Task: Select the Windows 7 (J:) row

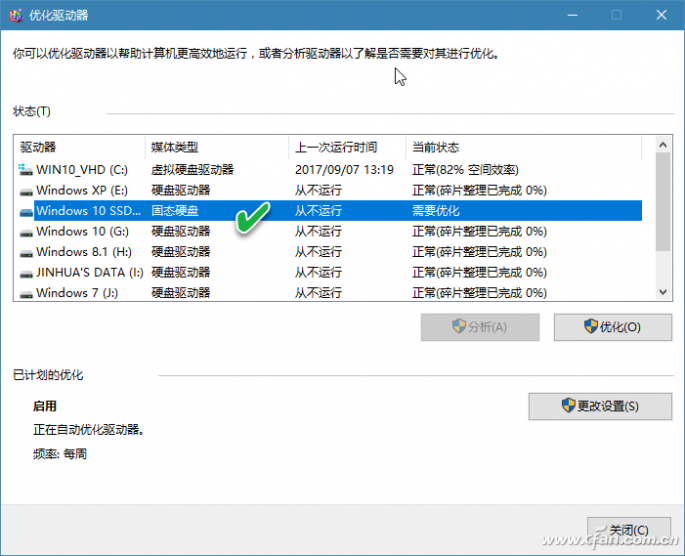Action: coord(328,293)
